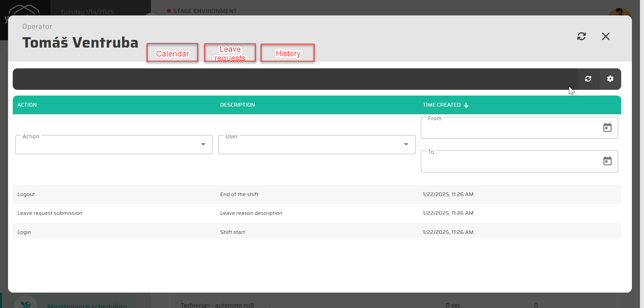Select the History tab
This screenshot has width=644, height=308.
coord(288,53)
